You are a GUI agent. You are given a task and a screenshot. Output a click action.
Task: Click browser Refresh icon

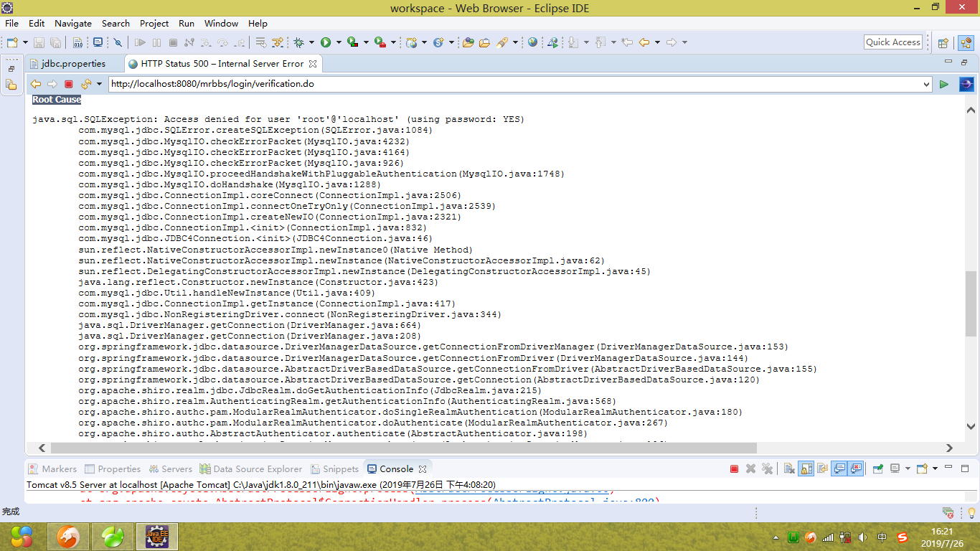86,84
